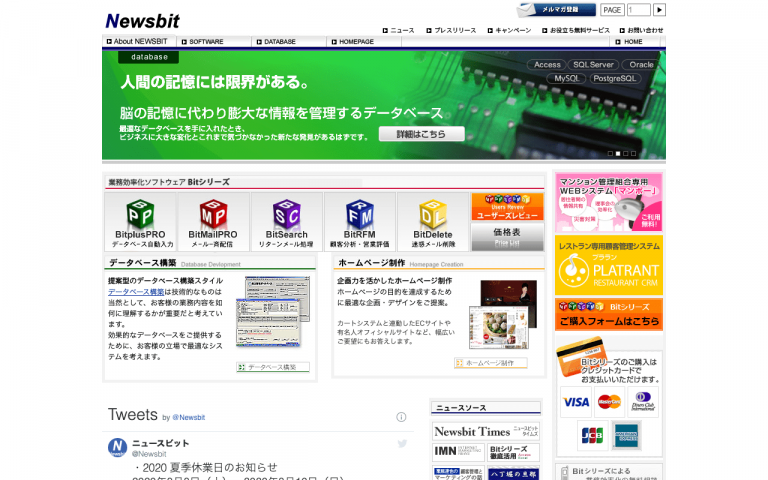Click the VISA card logo

[x=576, y=402]
